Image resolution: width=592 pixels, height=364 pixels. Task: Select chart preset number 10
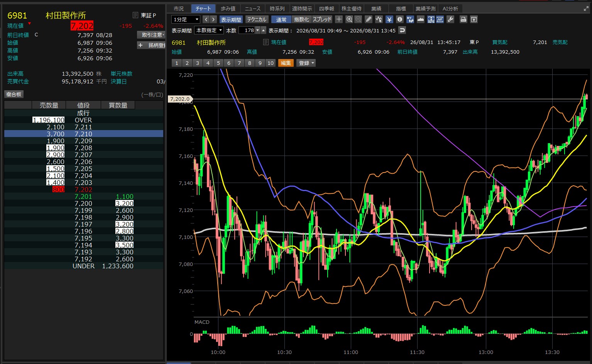click(x=270, y=63)
